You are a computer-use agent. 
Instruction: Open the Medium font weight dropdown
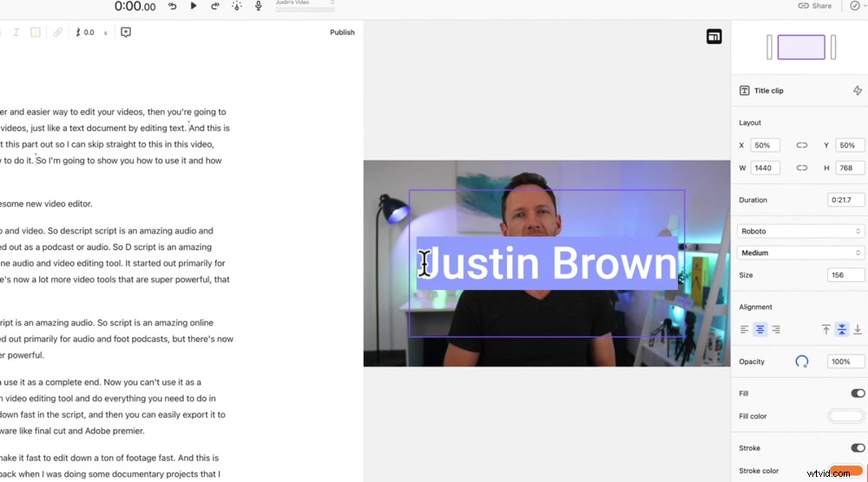(x=800, y=253)
